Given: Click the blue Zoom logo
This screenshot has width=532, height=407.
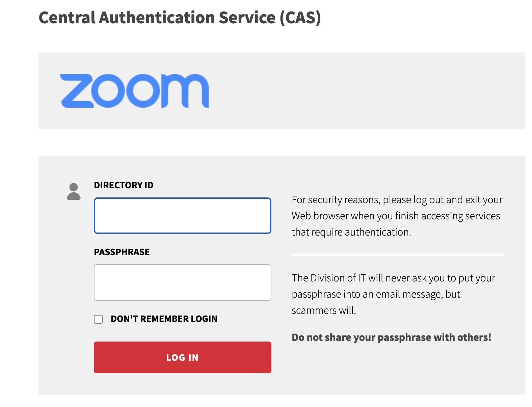Looking at the screenshot, I should 134,91.
